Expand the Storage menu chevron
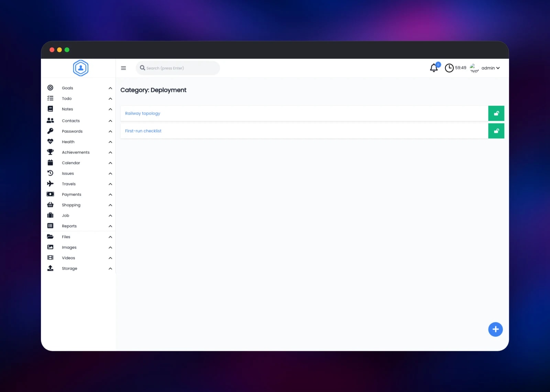The image size is (550, 392). coord(110,269)
